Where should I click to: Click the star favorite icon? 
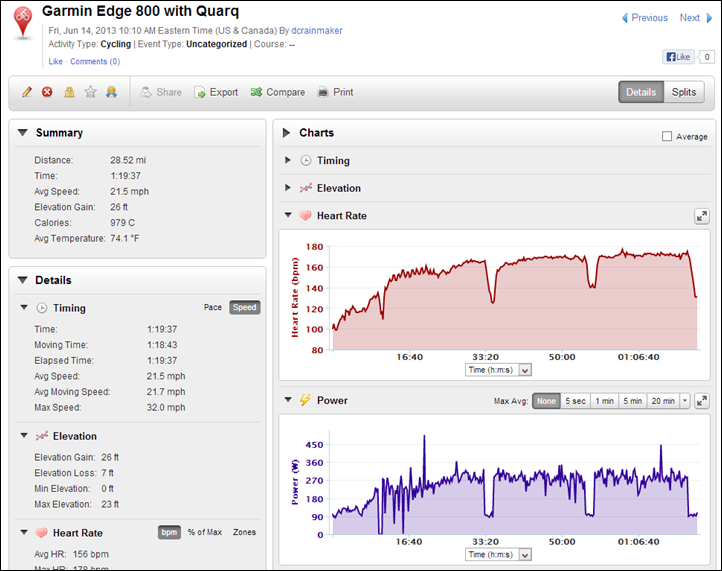[x=90, y=92]
